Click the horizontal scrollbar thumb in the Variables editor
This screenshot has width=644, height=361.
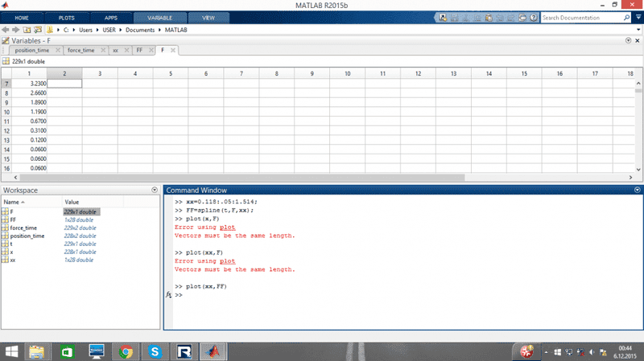pyautogui.click(x=242, y=177)
